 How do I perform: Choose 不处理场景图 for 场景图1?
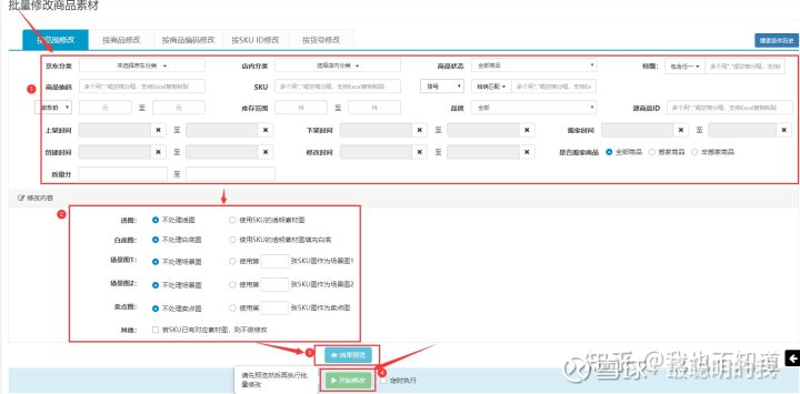point(156,261)
